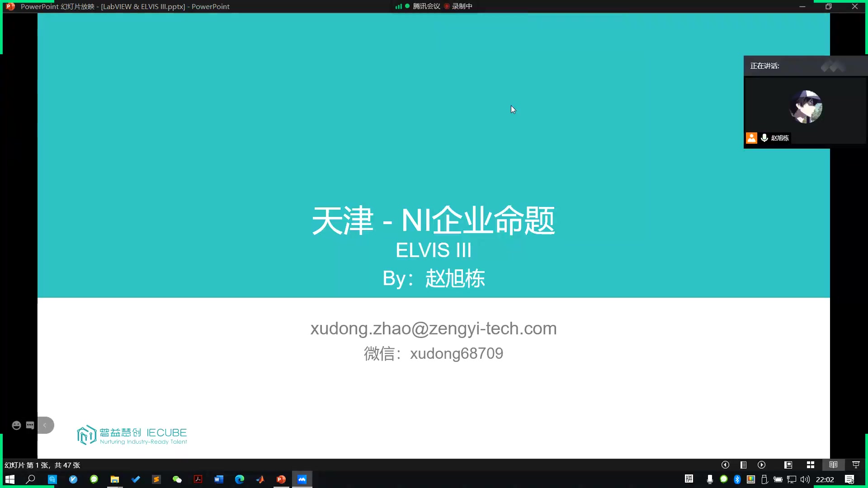Open Microsoft Edge from the taskbar

[x=240, y=479]
